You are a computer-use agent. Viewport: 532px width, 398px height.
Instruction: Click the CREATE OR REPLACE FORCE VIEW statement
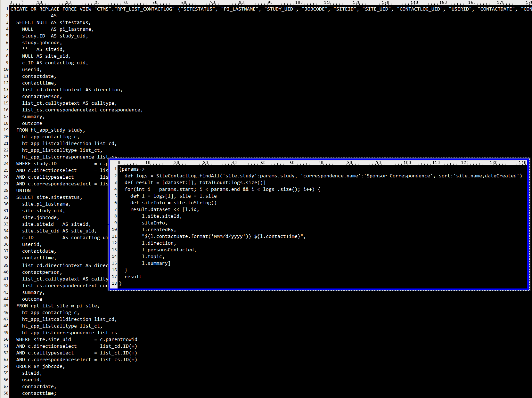click(x=271, y=9)
